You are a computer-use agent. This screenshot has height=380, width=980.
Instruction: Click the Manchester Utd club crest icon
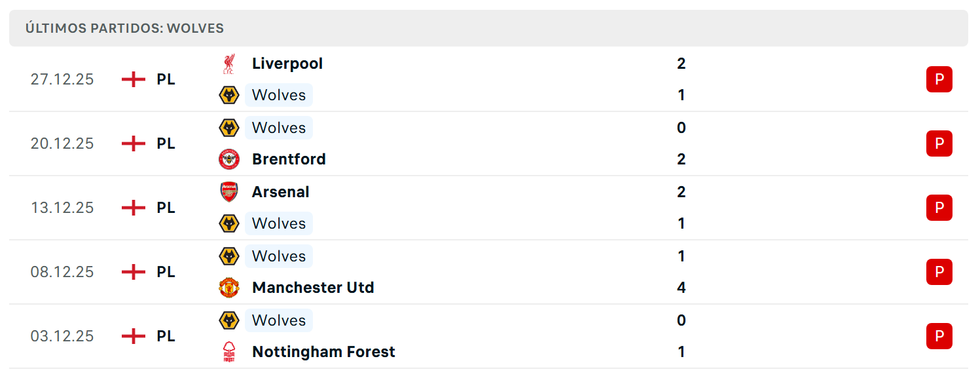click(228, 288)
